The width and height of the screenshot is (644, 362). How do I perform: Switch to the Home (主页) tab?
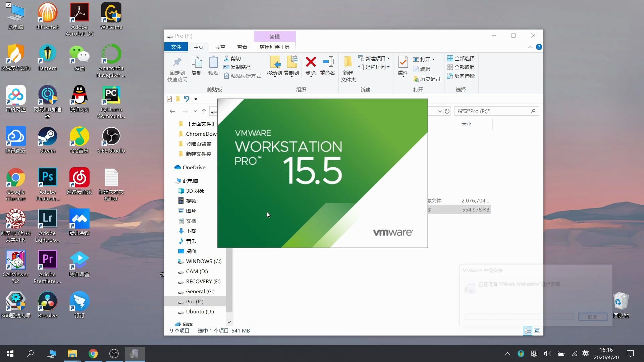[x=198, y=47]
